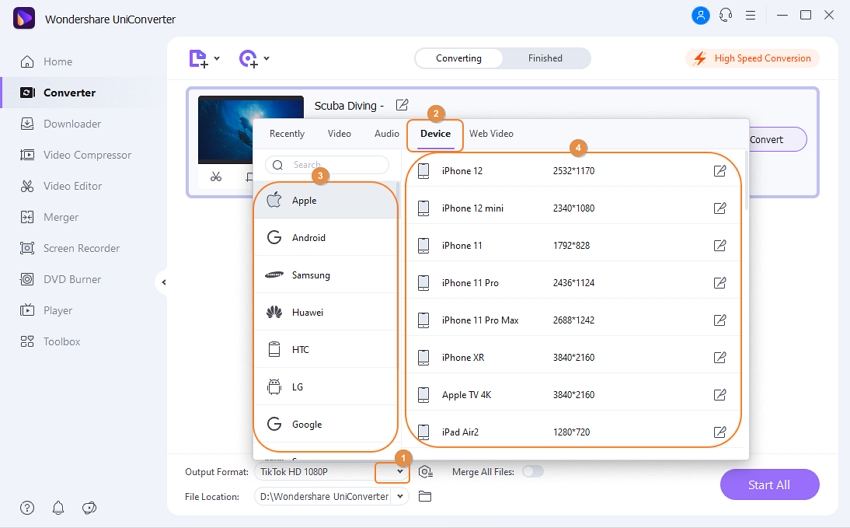
Task: Open the output format settings gear icon
Action: click(x=426, y=472)
